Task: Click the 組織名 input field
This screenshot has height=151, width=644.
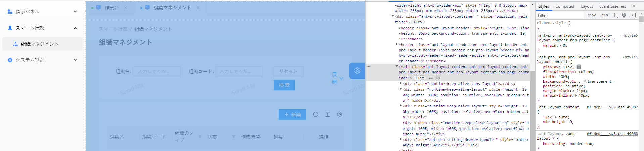Action: (157, 71)
